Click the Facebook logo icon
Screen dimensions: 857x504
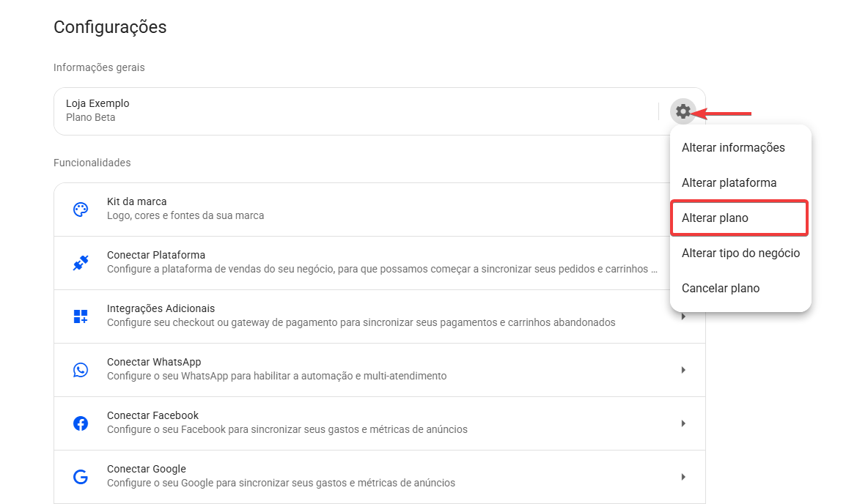pos(81,423)
